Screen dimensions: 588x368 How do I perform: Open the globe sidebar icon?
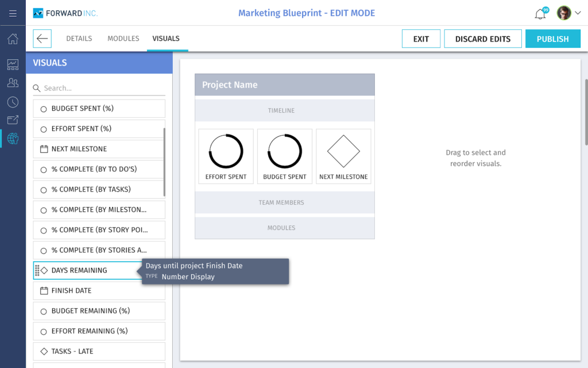tap(13, 138)
